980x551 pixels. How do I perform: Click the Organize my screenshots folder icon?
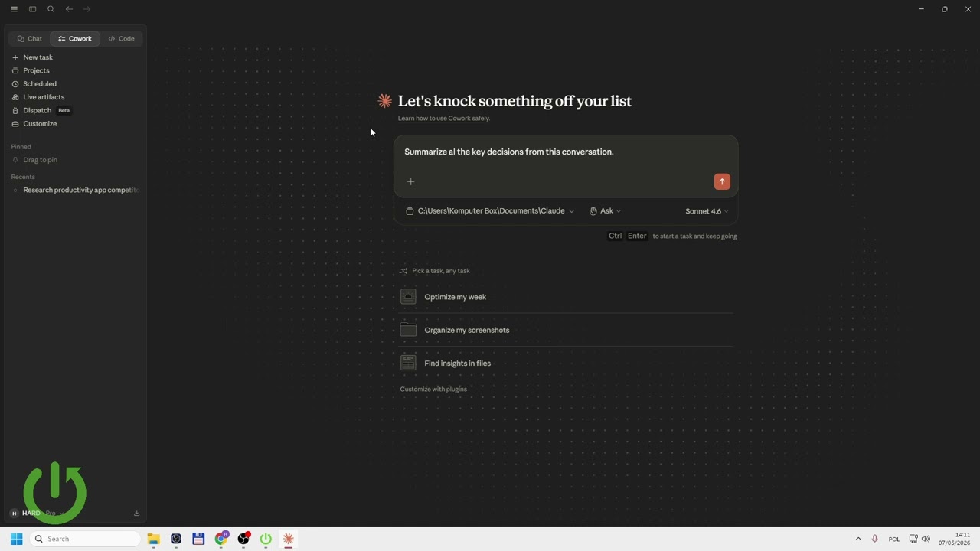[408, 330]
